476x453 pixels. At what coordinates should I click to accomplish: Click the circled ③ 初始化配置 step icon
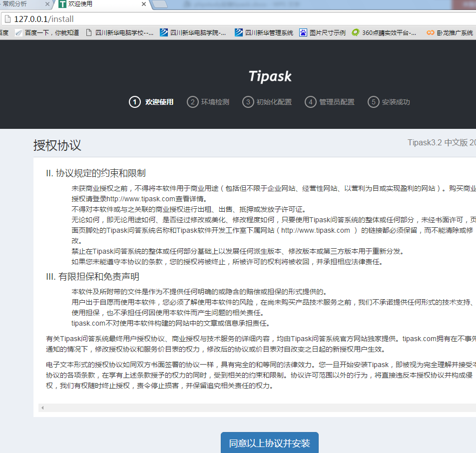click(x=248, y=102)
